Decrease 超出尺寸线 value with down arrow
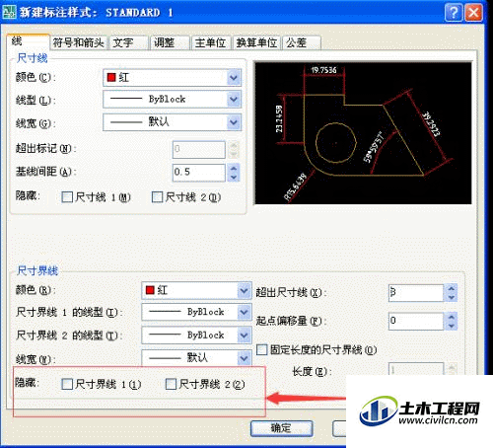This screenshot has height=448, width=493. pyautogui.click(x=452, y=297)
